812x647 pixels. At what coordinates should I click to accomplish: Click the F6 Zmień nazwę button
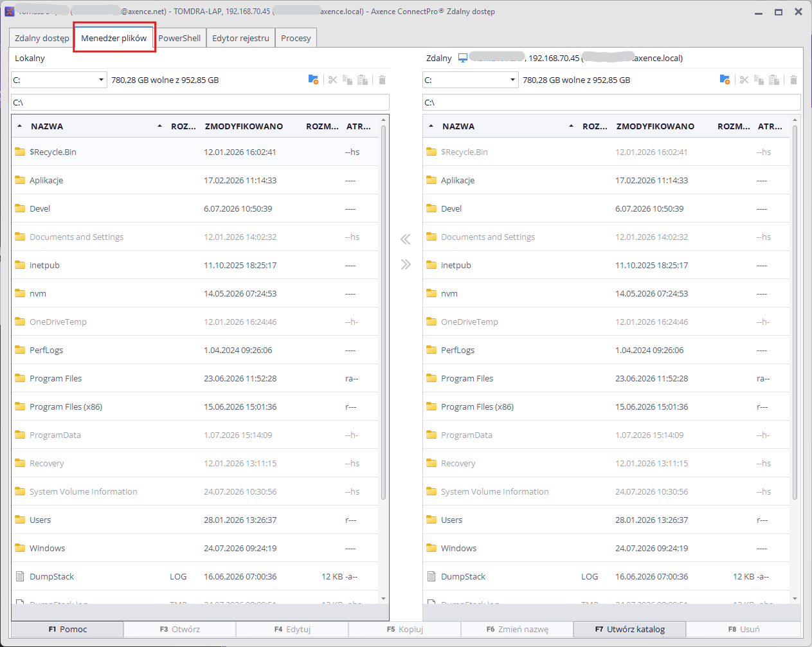(x=518, y=629)
